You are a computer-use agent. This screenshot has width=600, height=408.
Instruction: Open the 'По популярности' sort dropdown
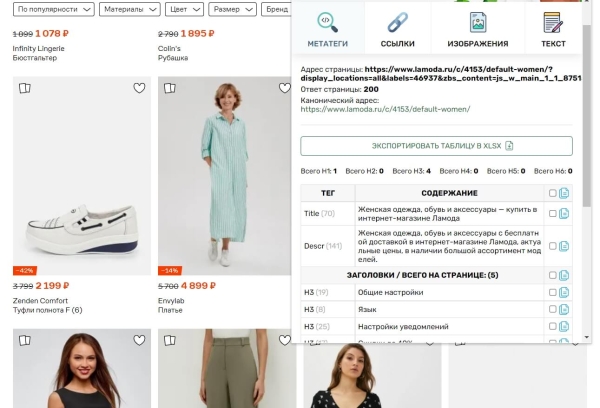click(54, 9)
